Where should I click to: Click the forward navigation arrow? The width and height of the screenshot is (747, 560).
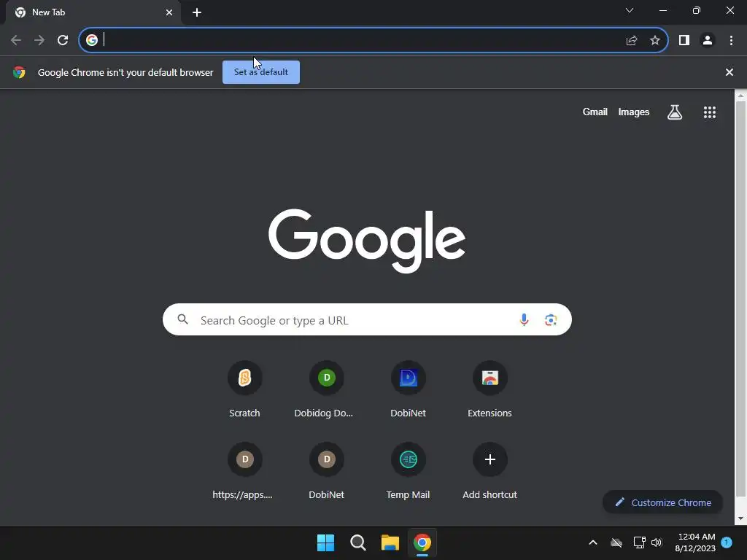tap(39, 41)
